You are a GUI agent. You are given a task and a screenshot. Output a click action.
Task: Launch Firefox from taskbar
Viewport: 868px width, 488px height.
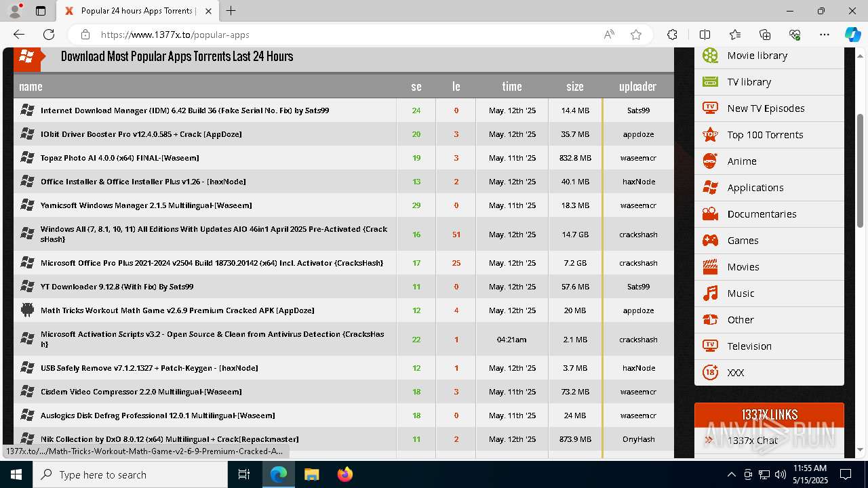344,474
